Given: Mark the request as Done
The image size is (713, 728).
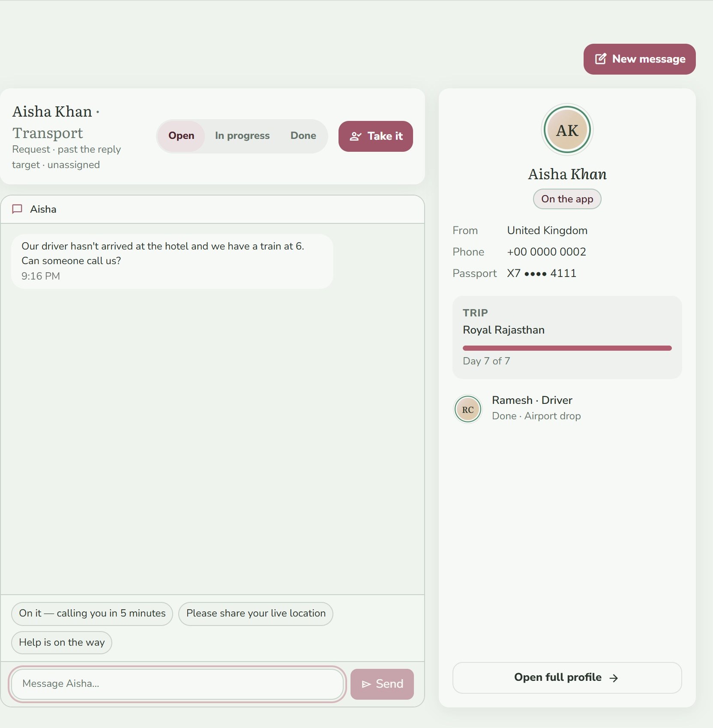Looking at the screenshot, I should 303,136.
